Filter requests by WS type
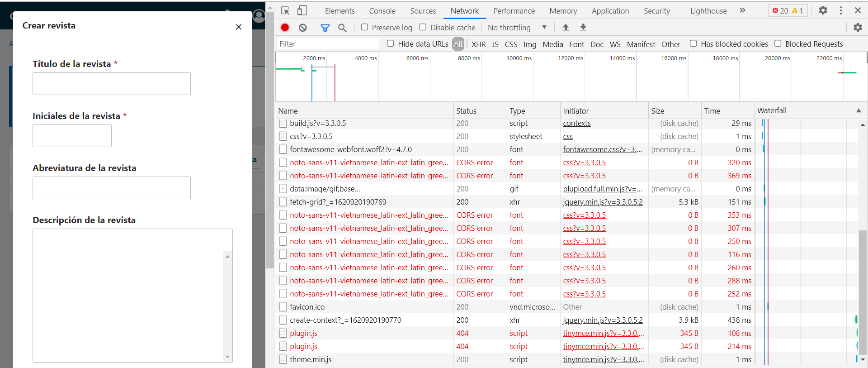Viewport: 868px width, 368px height. point(615,44)
